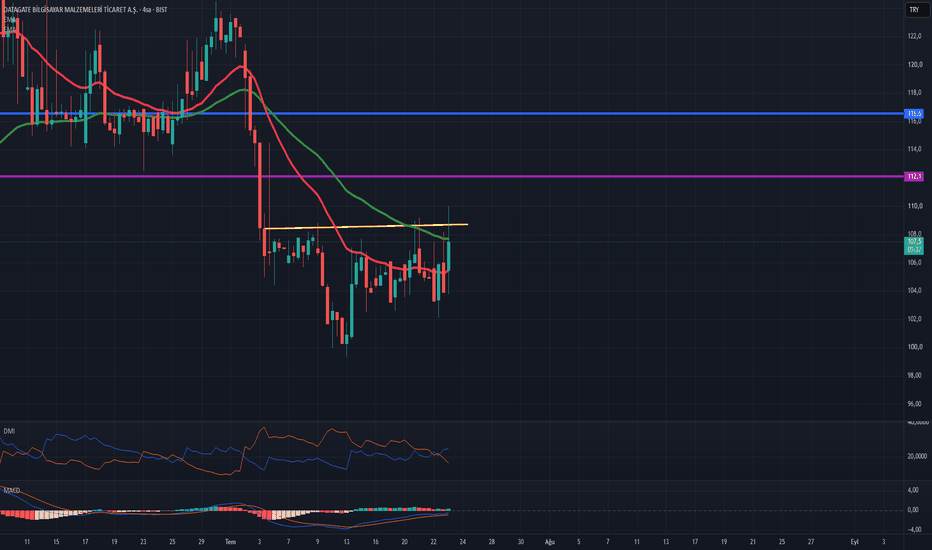
Task: Click the Eyl month label on time axis
Action: coord(854,542)
